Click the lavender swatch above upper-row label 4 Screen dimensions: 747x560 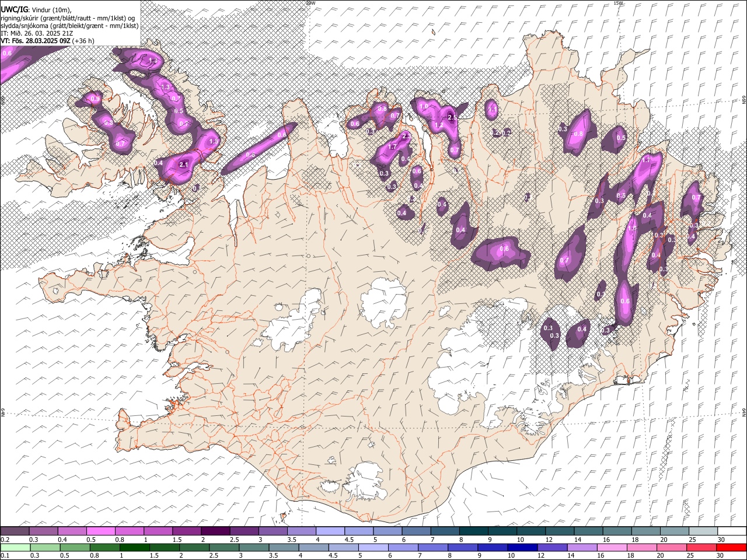330,531
